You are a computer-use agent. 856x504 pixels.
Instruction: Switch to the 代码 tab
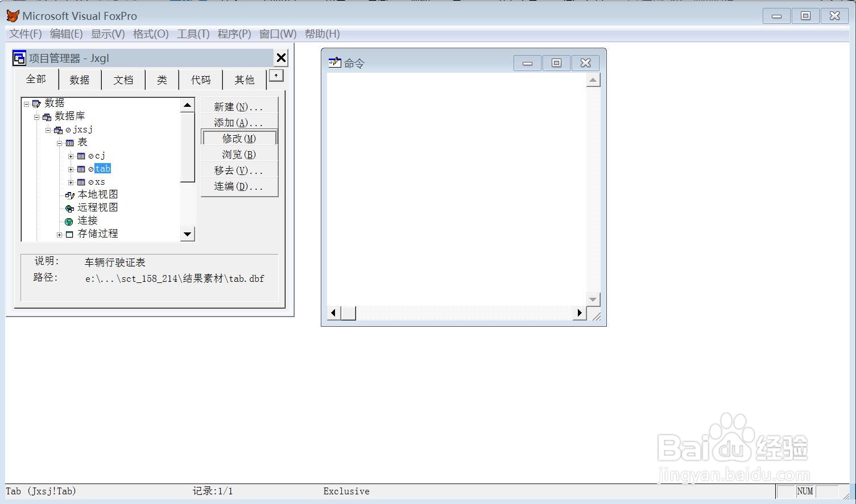[201, 80]
